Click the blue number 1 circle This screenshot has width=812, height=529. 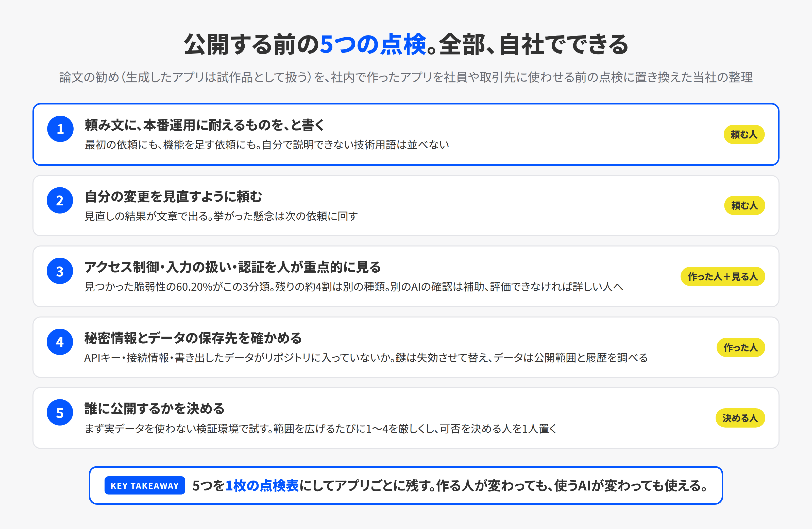(60, 129)
